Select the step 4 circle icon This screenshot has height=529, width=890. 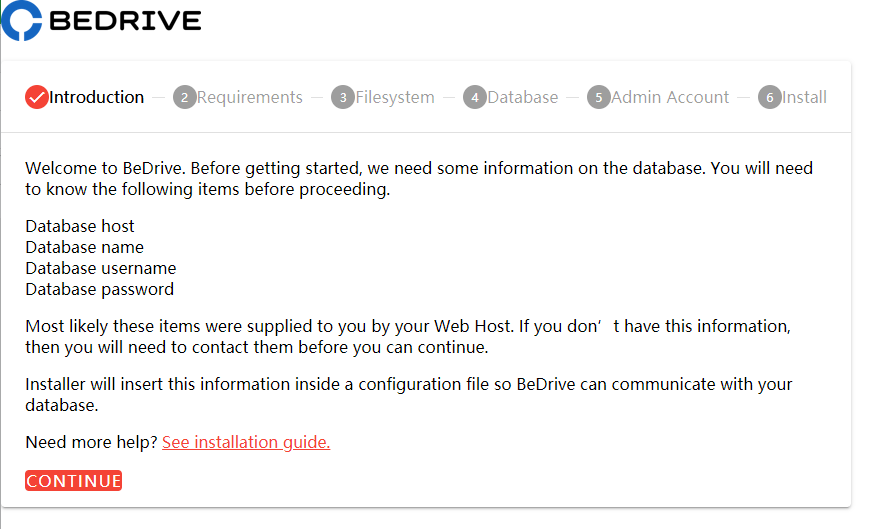[475, 98]
